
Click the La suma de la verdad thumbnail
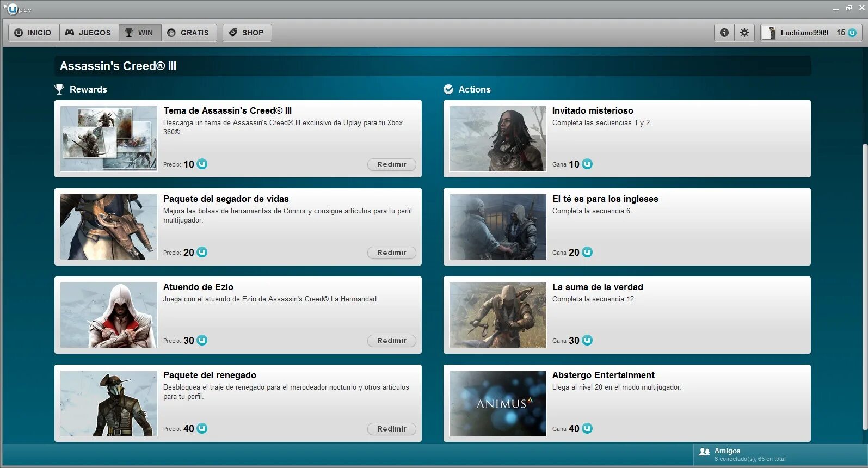[x=498, y=315]
